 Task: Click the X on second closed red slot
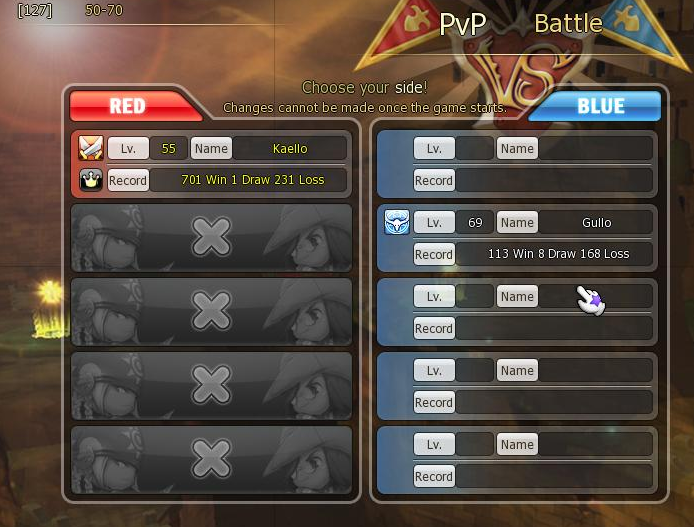211,311
